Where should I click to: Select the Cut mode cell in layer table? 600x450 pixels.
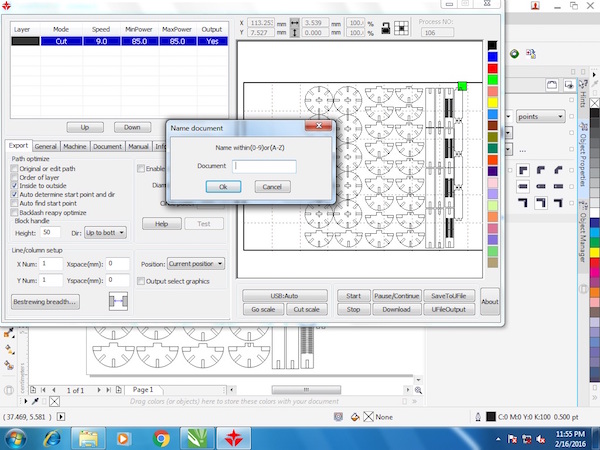[61, 41]
